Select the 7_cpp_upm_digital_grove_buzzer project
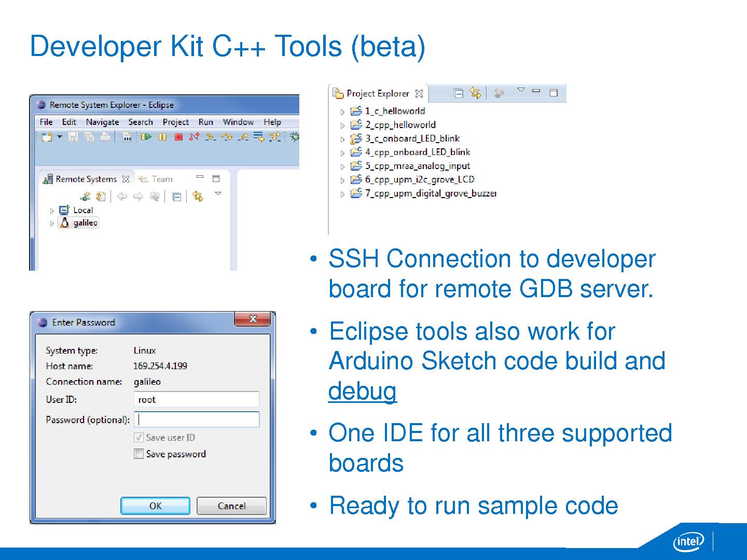This screenshot has height=560, width=747. coord(423,193)
